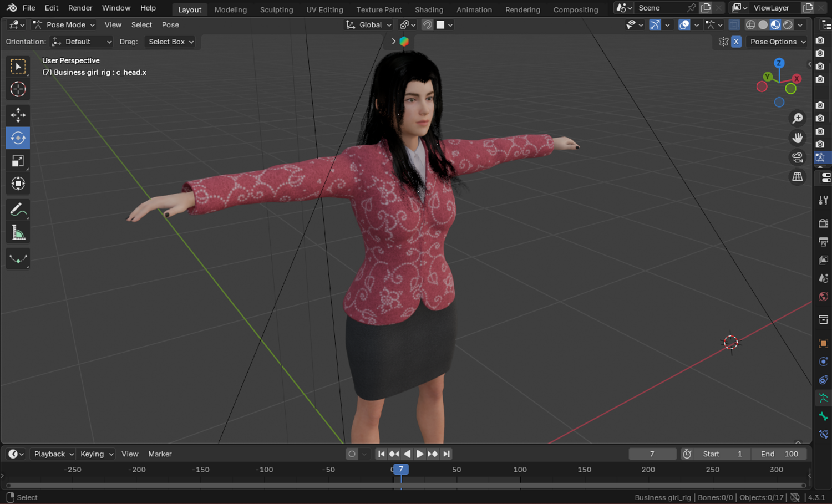The height and width of the screenshot is (504, 832).
Task: Switch to the Scale tool
Action: (x=18, y=161)
